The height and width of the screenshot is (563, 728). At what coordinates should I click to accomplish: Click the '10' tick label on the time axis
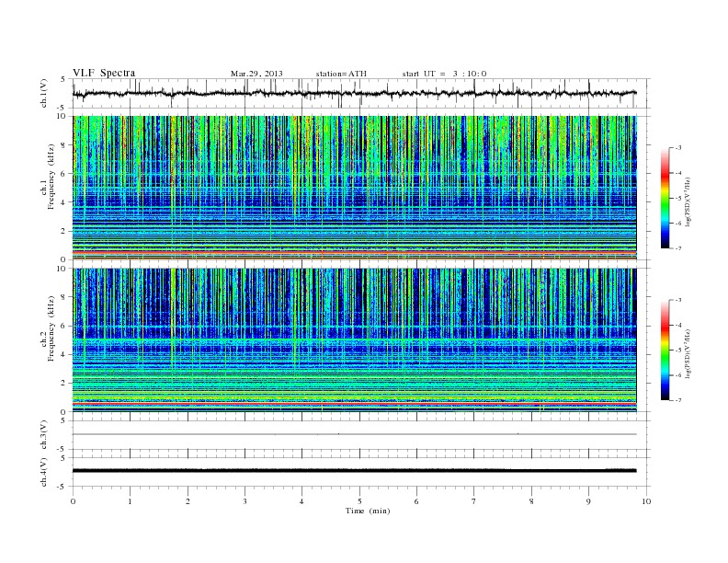(x=646, y=501)
